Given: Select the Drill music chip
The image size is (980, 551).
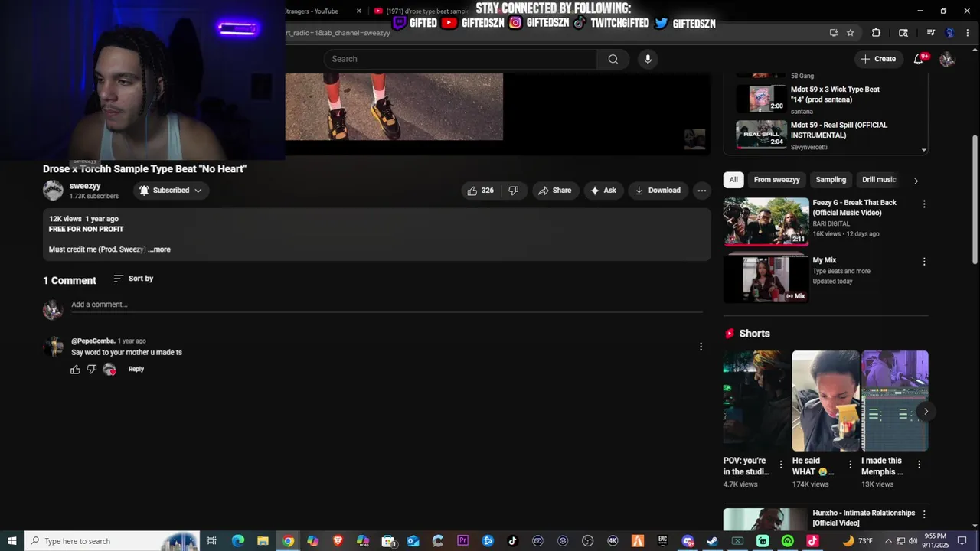Looking at the screenshot, I should tap(879, 180).
